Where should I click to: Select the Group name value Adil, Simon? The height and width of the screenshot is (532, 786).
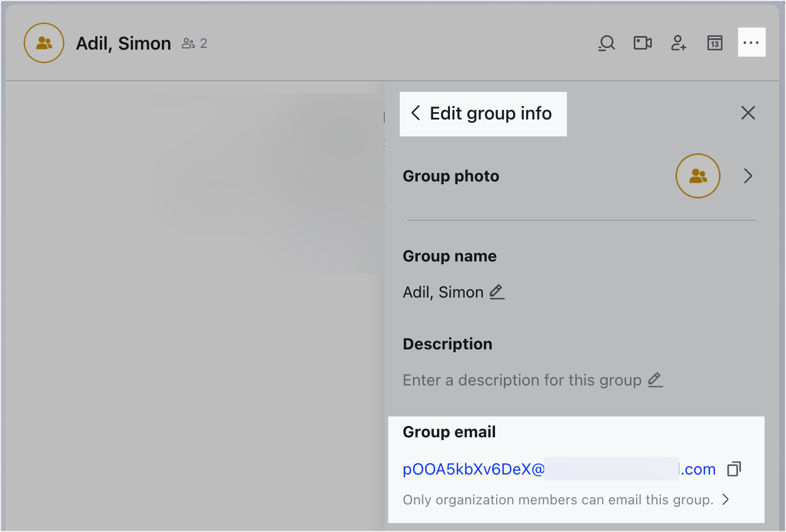(443, 292)
